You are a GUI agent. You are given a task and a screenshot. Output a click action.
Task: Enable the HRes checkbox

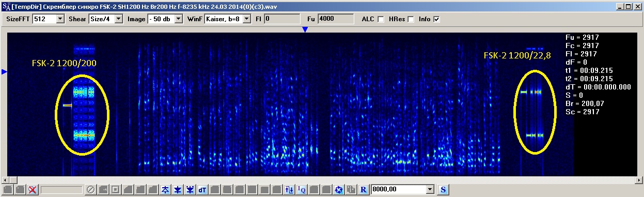click(411, 19)
